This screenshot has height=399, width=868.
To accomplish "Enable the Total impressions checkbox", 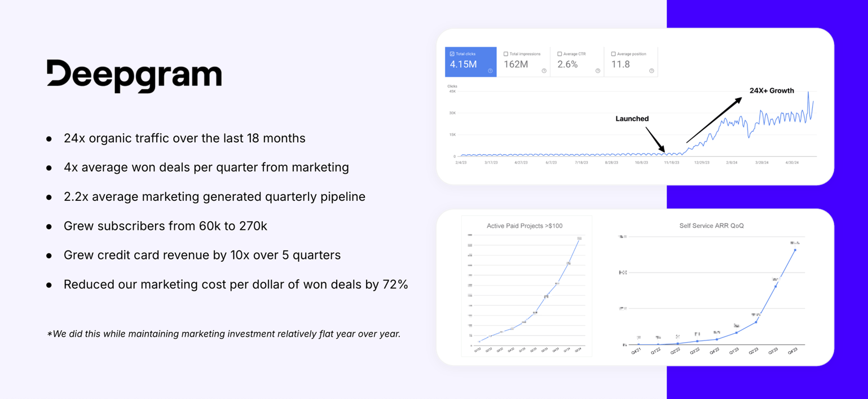I will (505, 54).
